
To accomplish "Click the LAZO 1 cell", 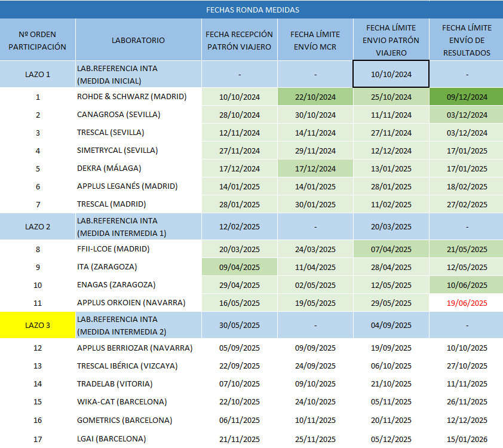I will (38, 74).
